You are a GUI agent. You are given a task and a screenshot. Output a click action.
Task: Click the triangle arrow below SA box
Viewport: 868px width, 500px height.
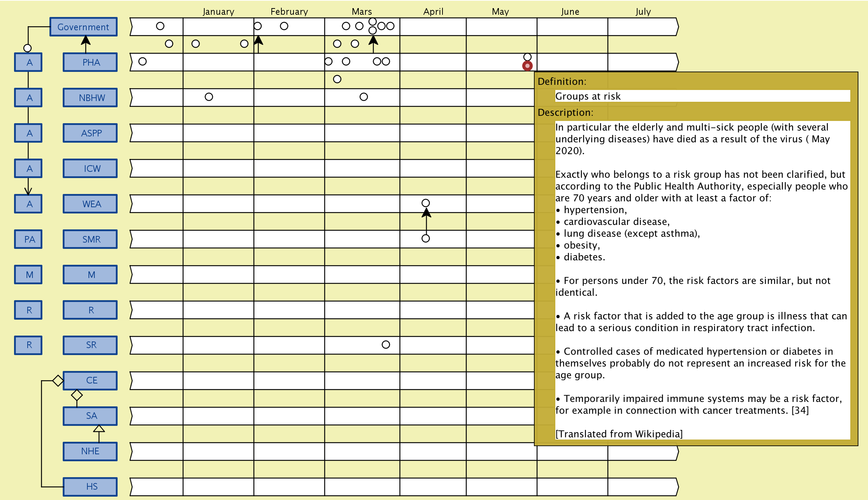point(99,428)
